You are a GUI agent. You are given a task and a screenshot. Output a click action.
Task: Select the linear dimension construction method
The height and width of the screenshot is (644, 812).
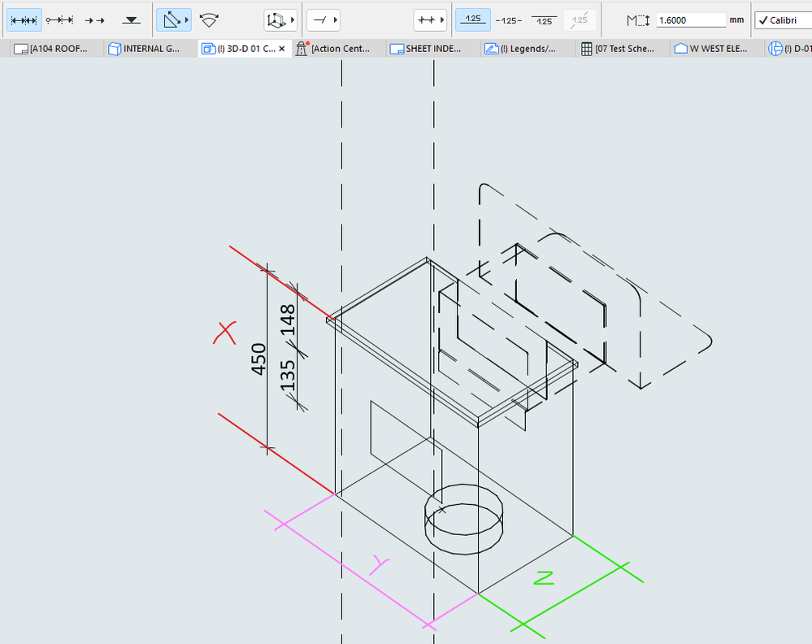24,20
